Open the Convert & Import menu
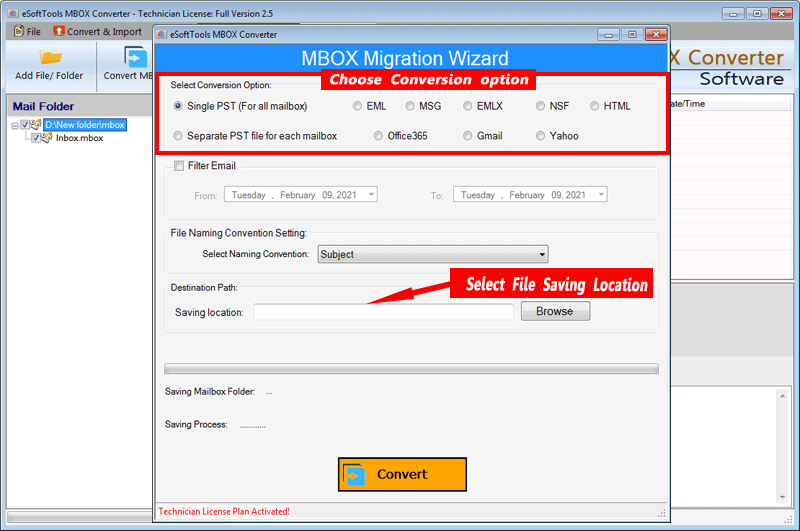Viewport: 800px width, 531px height. click(x=97, y=32)
